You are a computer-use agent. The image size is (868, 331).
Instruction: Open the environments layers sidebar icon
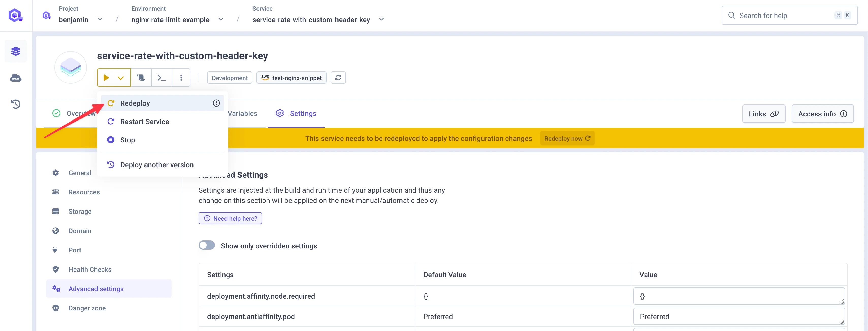click(15, 51)
